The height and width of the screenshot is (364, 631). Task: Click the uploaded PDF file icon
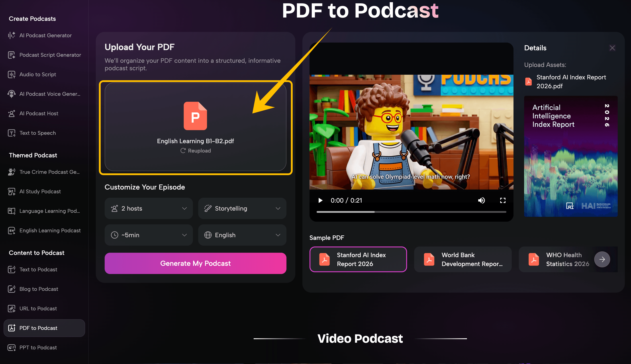[195, 116]
